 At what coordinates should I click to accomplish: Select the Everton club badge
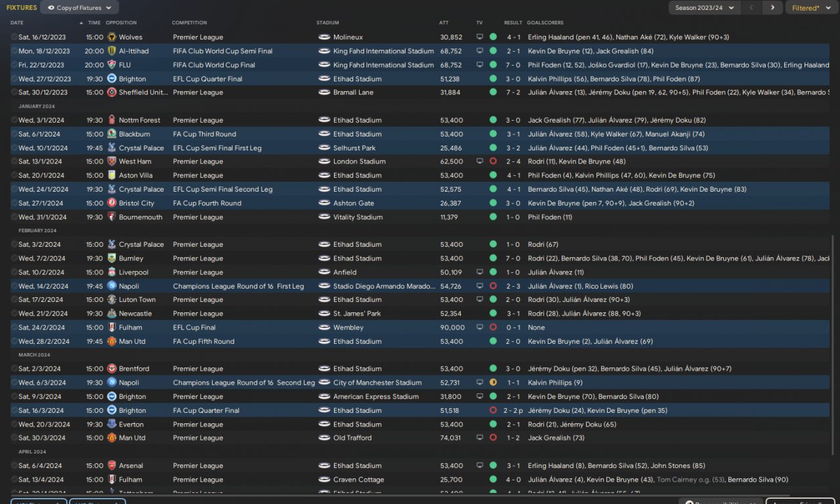coord(112,425)
